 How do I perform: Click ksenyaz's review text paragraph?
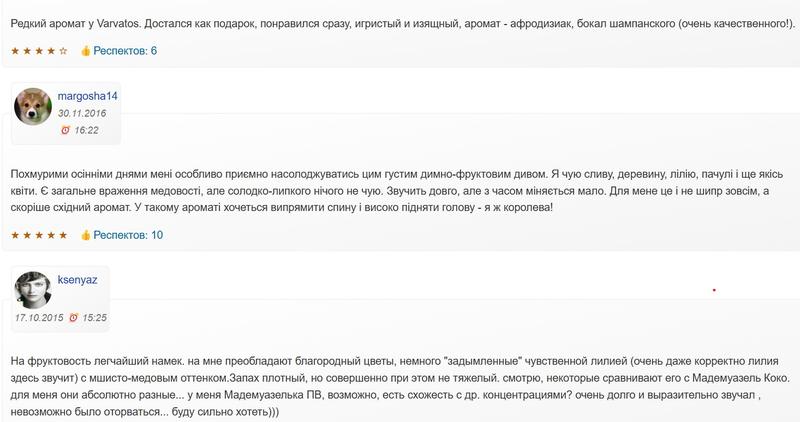click(x=400, y=385)
